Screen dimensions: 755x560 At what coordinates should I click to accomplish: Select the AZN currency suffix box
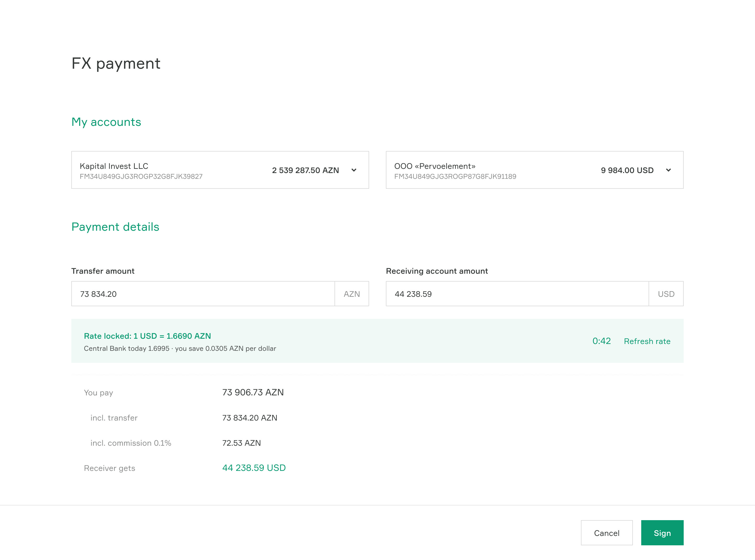click(352, 294)
